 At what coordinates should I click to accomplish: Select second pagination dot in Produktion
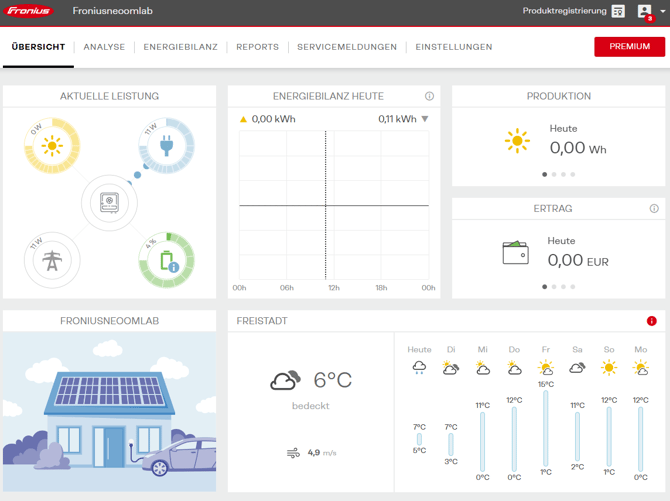(x=554, y=175)
